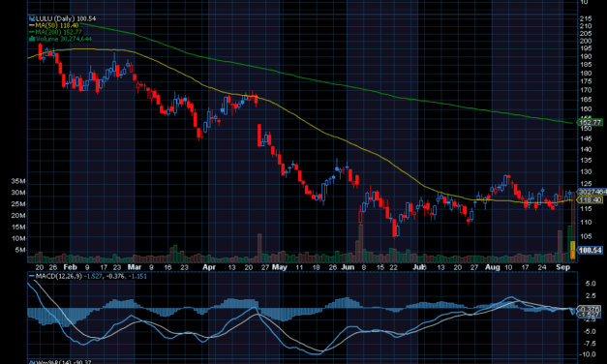The height and width of the screenshot is (364, 607).
Task: Select the 'Volume 30,274,644' legend entry
Action: (x=64, y=39)
